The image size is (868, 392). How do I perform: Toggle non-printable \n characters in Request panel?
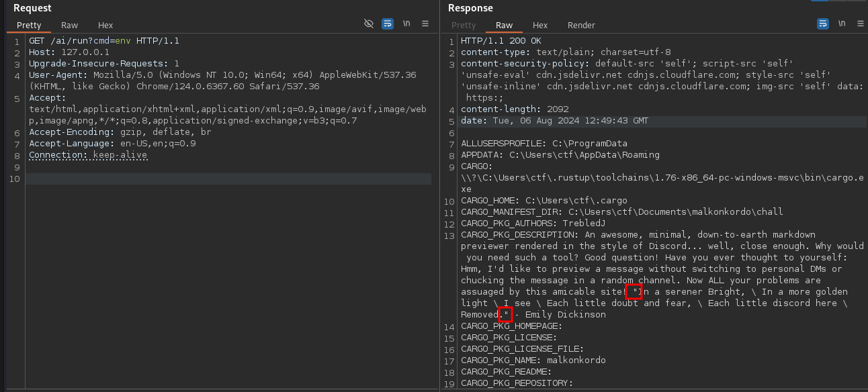[x=406, y=23]
